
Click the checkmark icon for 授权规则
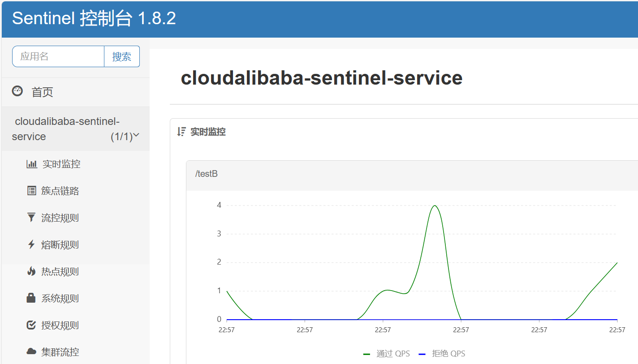click(31, 325)
